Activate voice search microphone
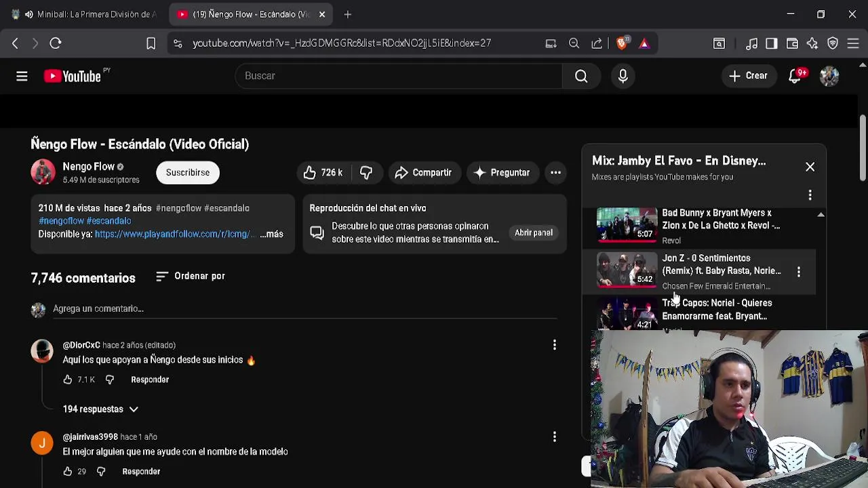This screenshot has width=868, height=488. [623, 76]
